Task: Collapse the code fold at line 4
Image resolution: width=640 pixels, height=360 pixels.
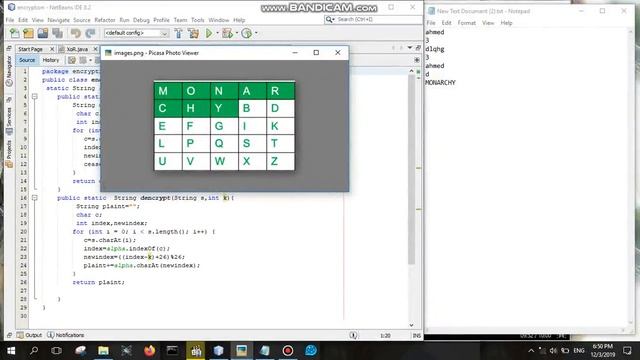Action: (35, 97)
